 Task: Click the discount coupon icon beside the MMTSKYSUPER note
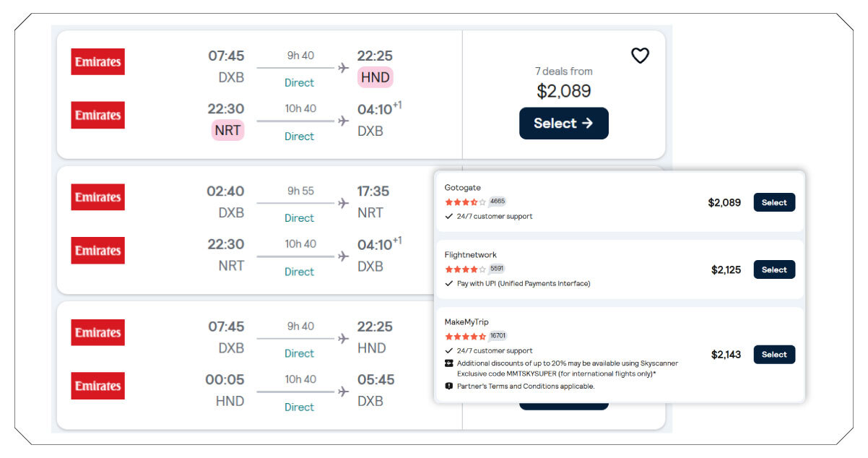(x=448, y=364)
